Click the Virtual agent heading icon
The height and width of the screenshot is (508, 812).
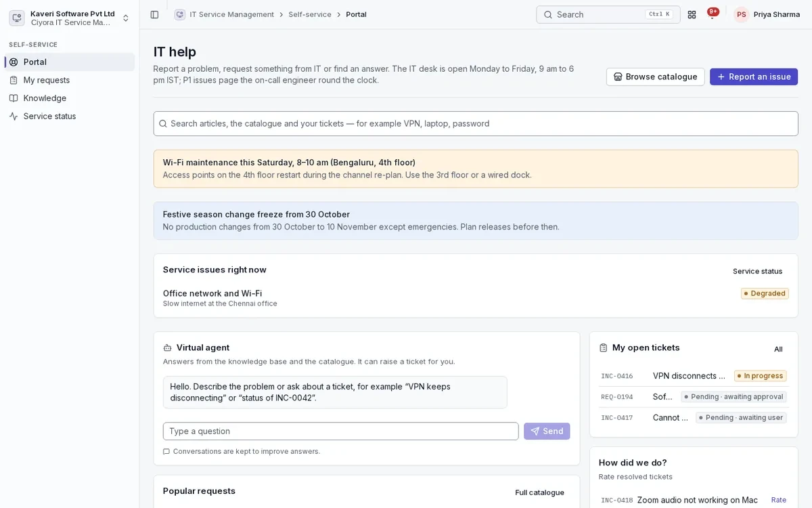click(167, 347)
